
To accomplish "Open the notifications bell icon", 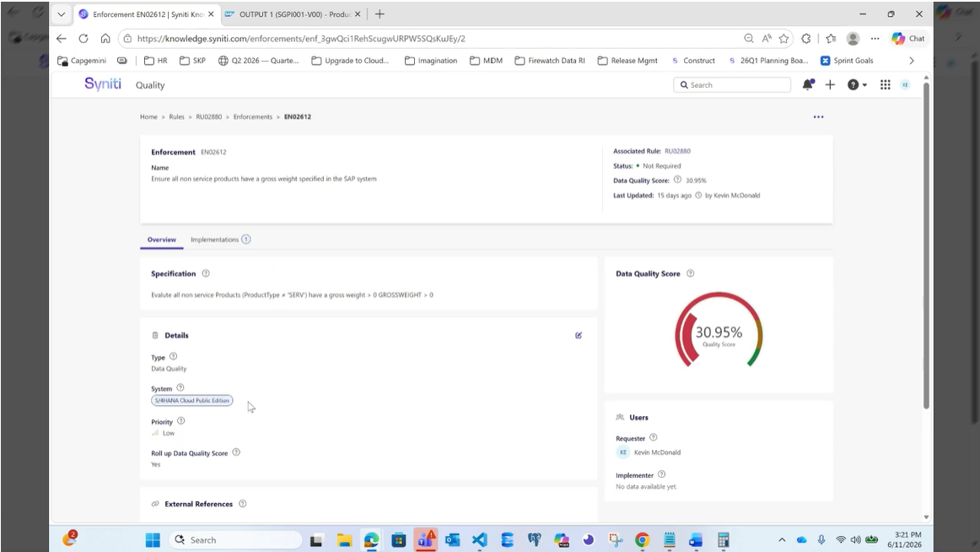I will pos(807,85).
